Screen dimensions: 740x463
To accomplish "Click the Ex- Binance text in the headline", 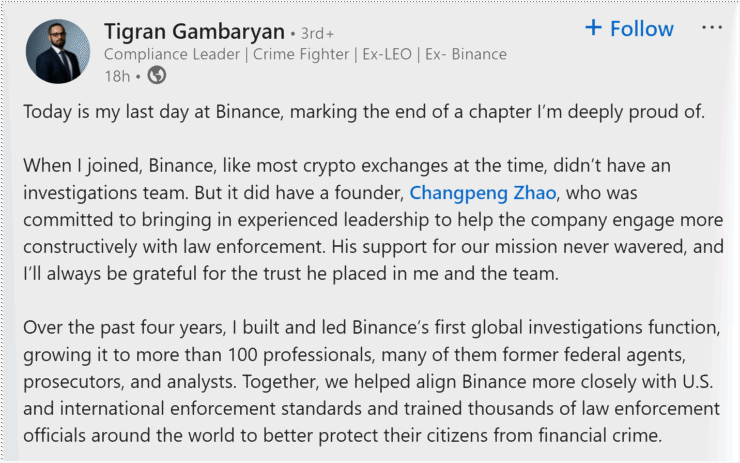I will tap(466, 54).
